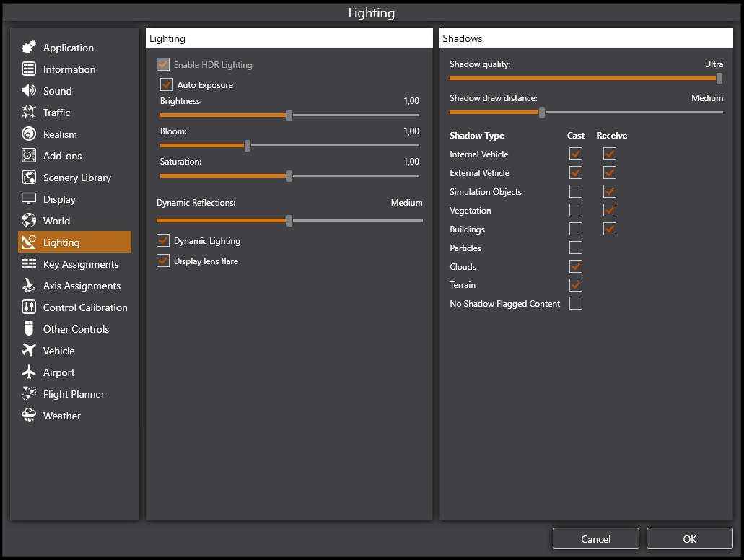
Task: Click the Weather cloud icon
Action: (x=29, y=416)
